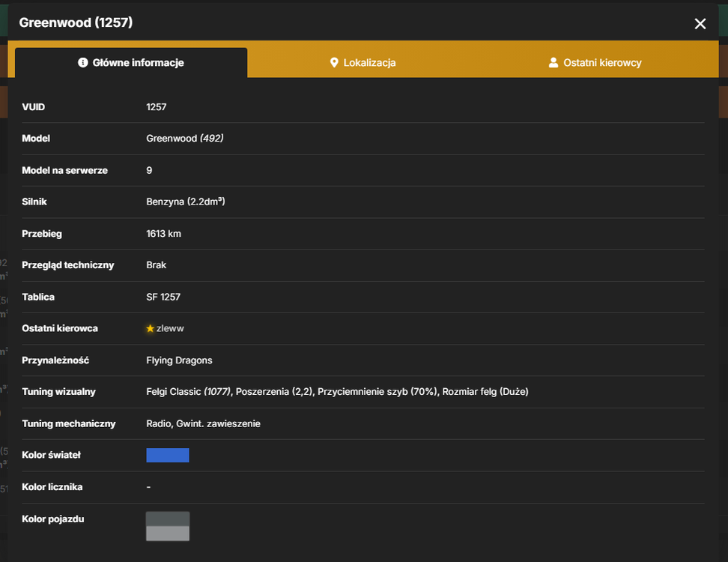
Task: Click the blue Kolor świateł swatch
Action: (168, 455)
